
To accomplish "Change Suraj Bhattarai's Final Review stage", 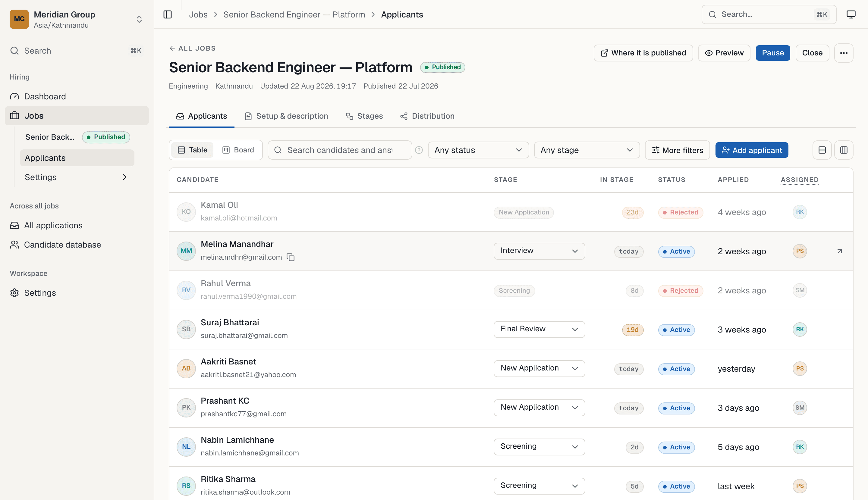I will (x=539, y=329).
